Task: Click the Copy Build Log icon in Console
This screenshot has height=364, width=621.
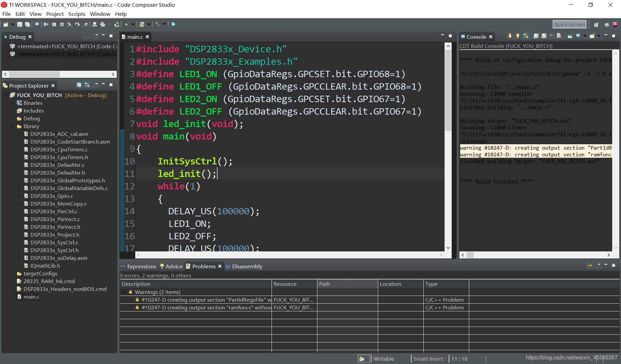Action: (x=536, y=36)
